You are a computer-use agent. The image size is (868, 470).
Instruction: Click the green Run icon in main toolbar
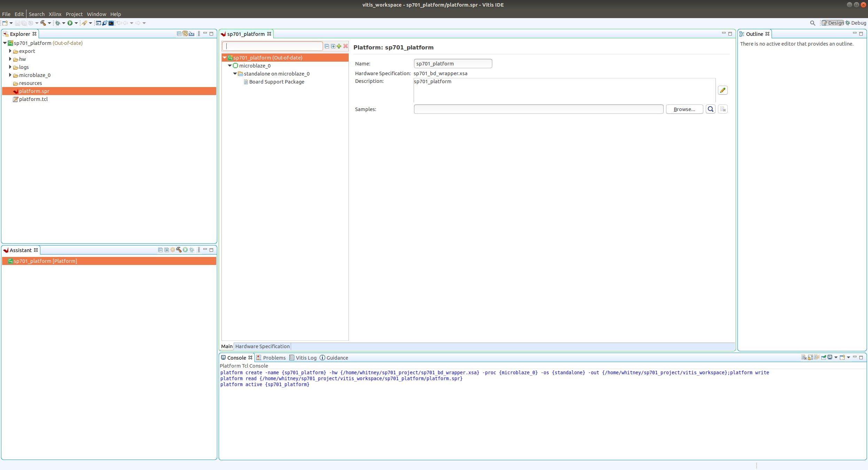point(70,23)
